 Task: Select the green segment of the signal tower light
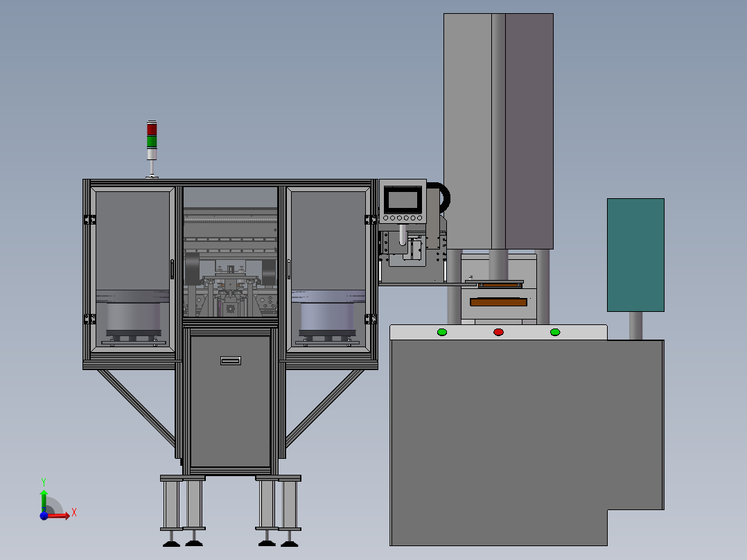pos(152,141)
